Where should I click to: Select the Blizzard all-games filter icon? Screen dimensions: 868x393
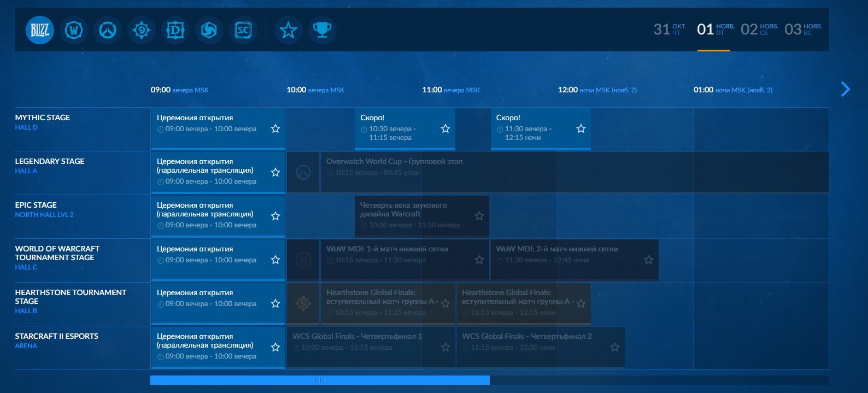click(40, 30)
